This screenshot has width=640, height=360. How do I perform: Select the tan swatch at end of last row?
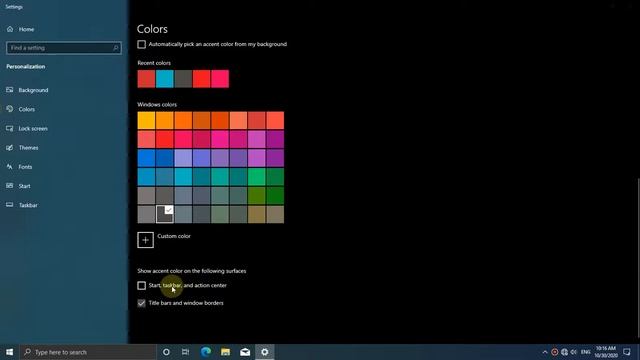(275, 214)
